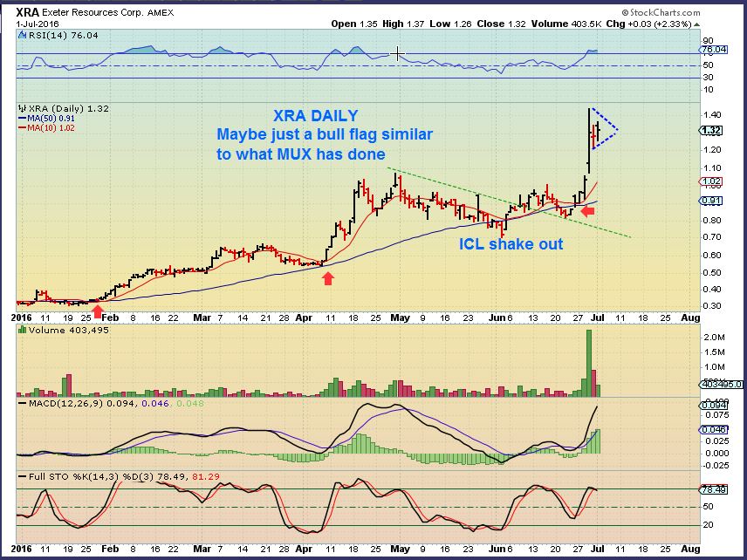This screenshot has width=747, height=560.
Task: Click the Low 1.26 quote value
Action: click(450, 24)
